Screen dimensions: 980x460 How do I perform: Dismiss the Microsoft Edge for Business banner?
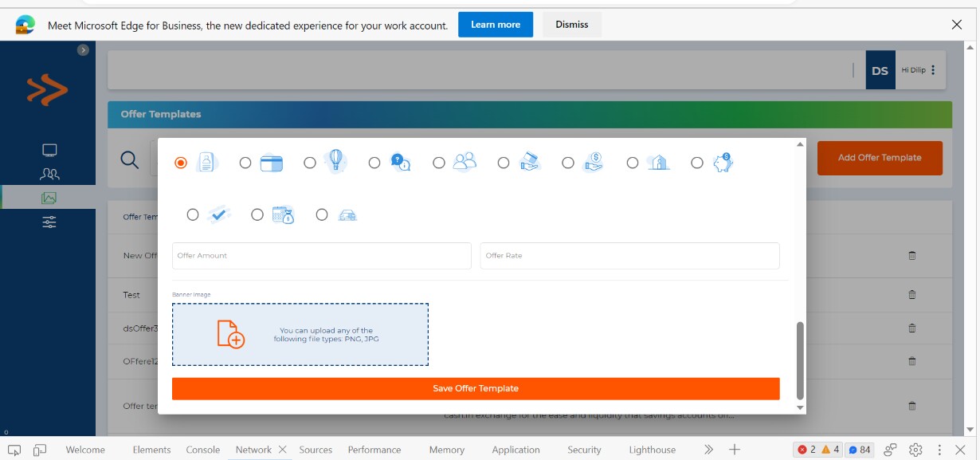[x=571, y=25]
